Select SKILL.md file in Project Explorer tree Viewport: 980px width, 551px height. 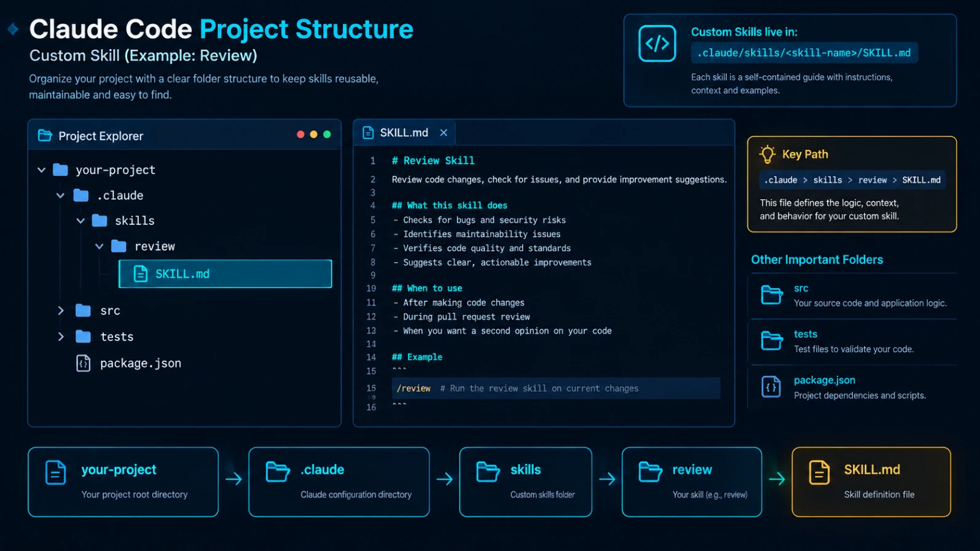coord(225,274)
